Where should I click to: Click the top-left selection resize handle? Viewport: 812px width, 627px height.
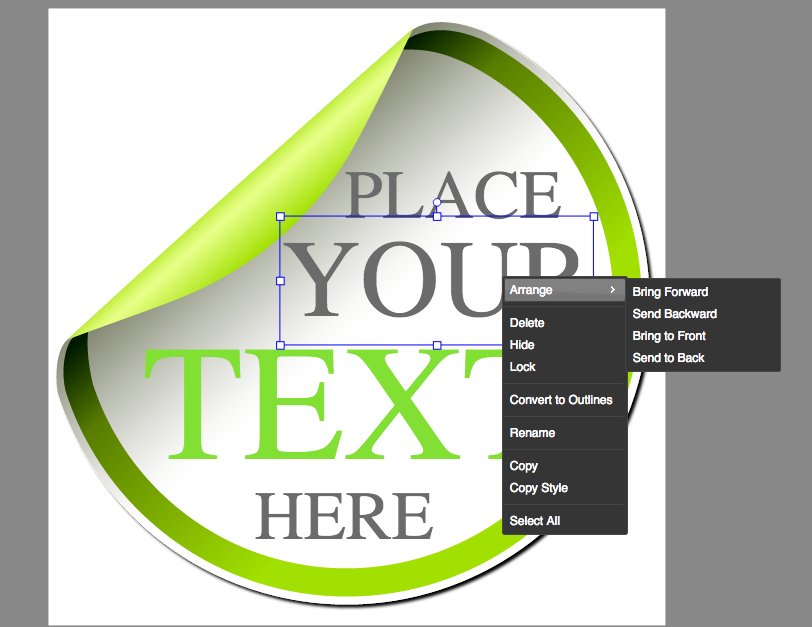tap(280, 216)
